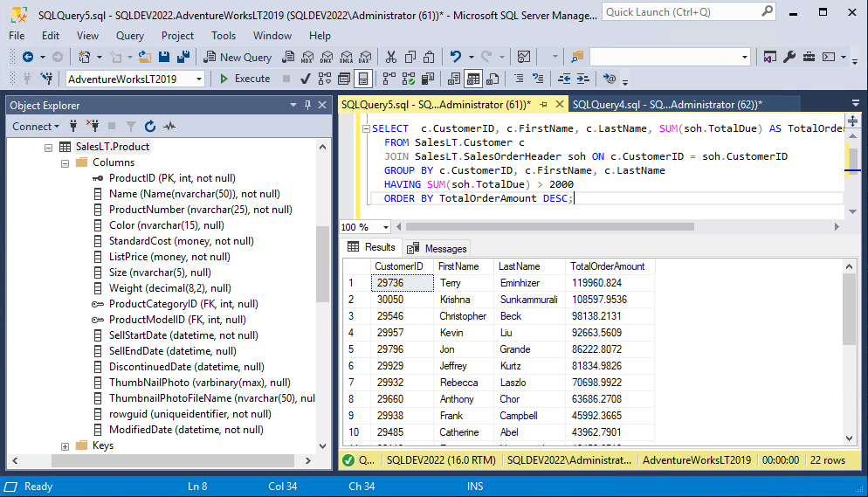
Task: Toggle Results to Grid mode
Action: [473, 79]
